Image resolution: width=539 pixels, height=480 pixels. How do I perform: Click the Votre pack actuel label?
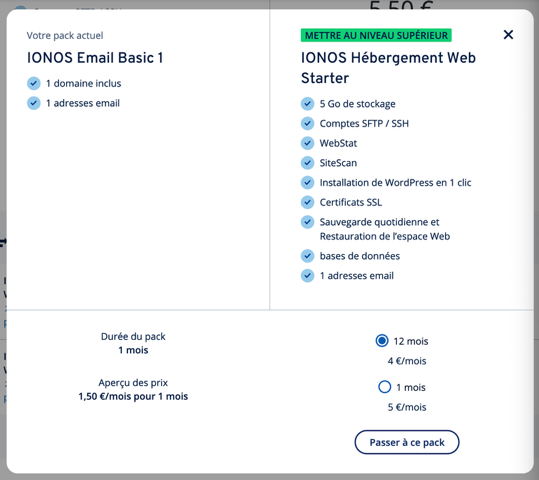(65, 35)
